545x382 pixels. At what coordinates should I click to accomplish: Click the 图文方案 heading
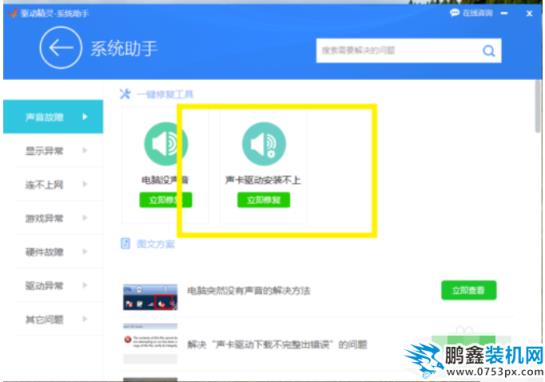155,244
